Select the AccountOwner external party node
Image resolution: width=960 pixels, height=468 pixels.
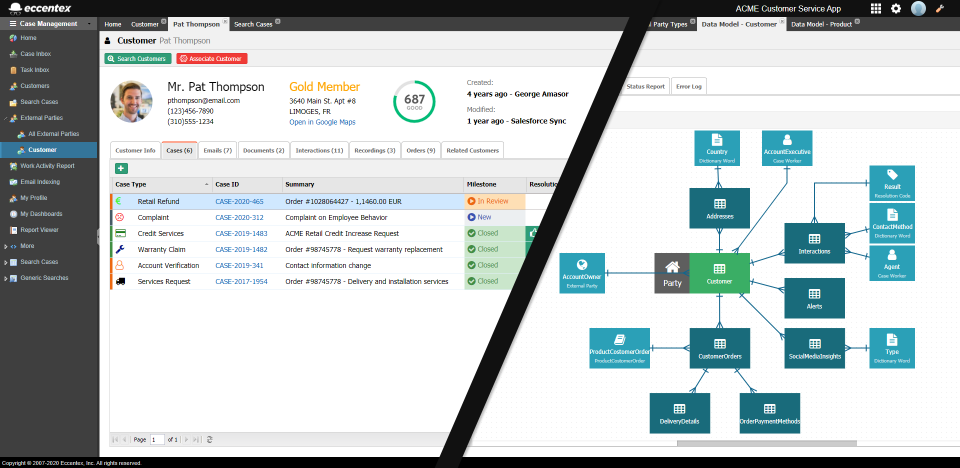tap(582, 273)
